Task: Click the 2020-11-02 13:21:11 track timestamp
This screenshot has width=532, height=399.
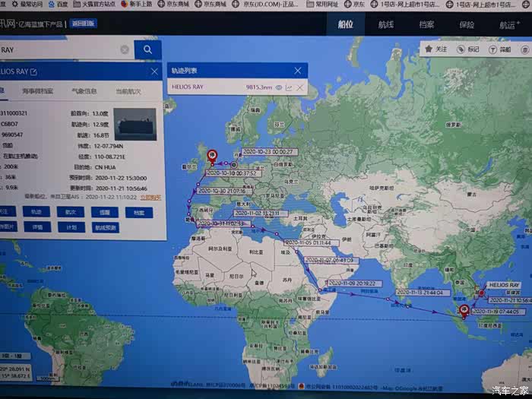Action: click(261, 213)
